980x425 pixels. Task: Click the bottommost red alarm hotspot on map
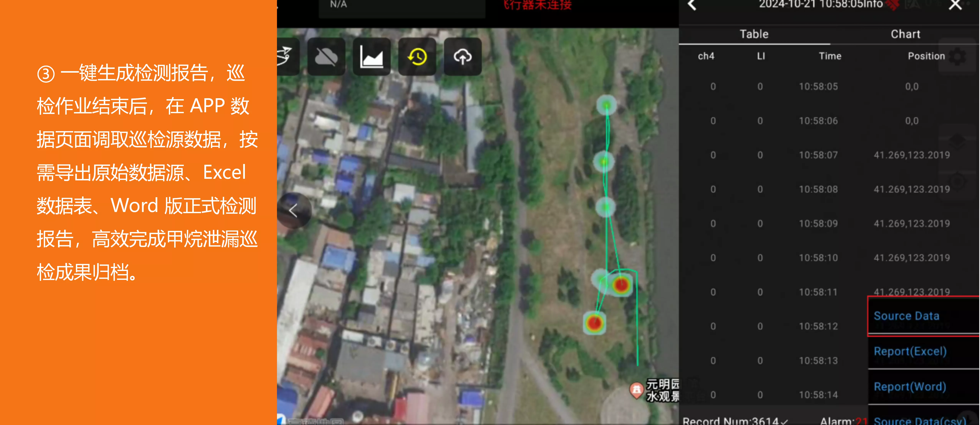pyautogui.click(x=594, y=323)
